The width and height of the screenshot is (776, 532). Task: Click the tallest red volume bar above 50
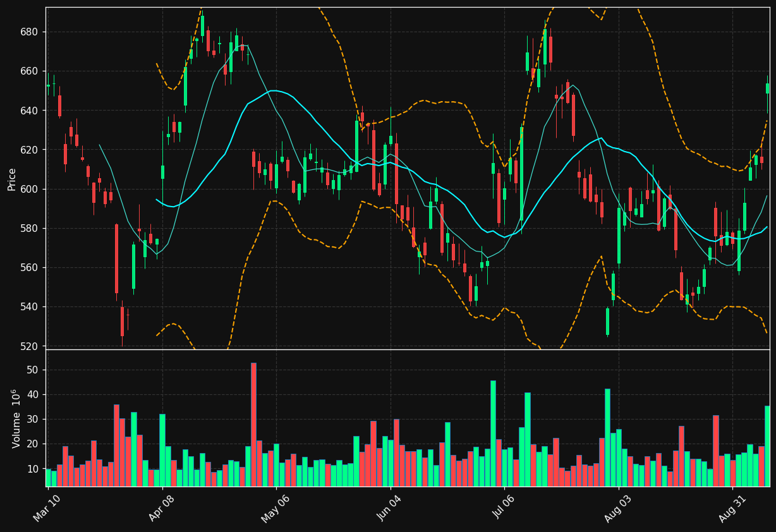[x=253, y=425]
